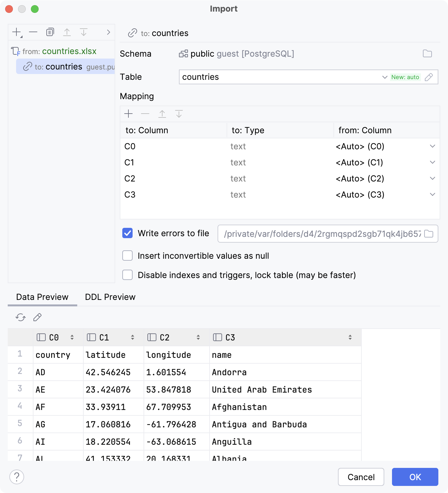Open the schema chooser folder icon
This screenshot has width=448, height=493.
coord(427,54)
